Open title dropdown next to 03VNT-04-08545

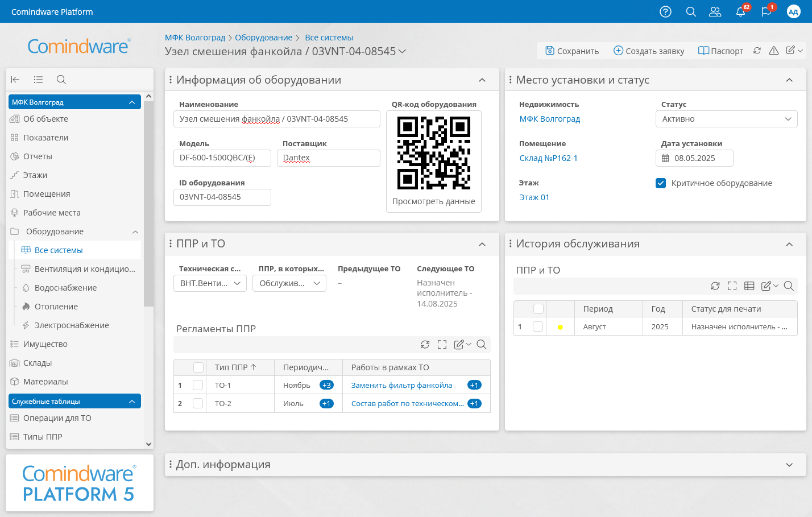tap(403, 51)
